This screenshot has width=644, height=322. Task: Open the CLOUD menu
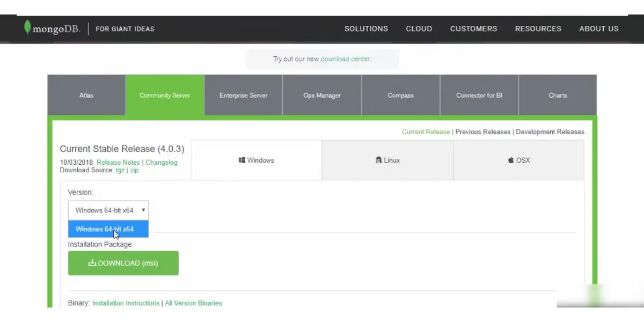(x=419, y=29)
